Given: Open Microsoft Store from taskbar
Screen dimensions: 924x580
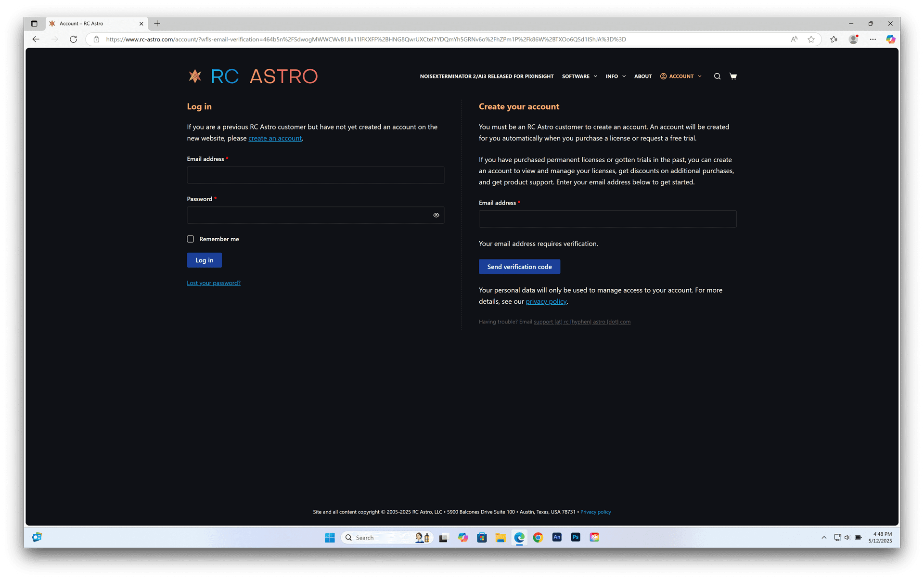Looking at the screenshot, I should click(x=482, y=538).
